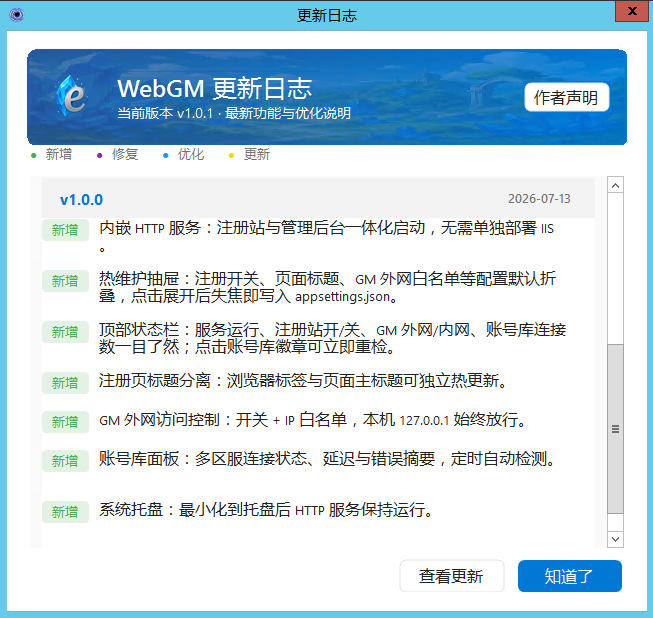The height and width of the screenshot is (618, 653).
Task: Click the 新增 tag beside 账号库面板
Action: [x=65, y=461]
